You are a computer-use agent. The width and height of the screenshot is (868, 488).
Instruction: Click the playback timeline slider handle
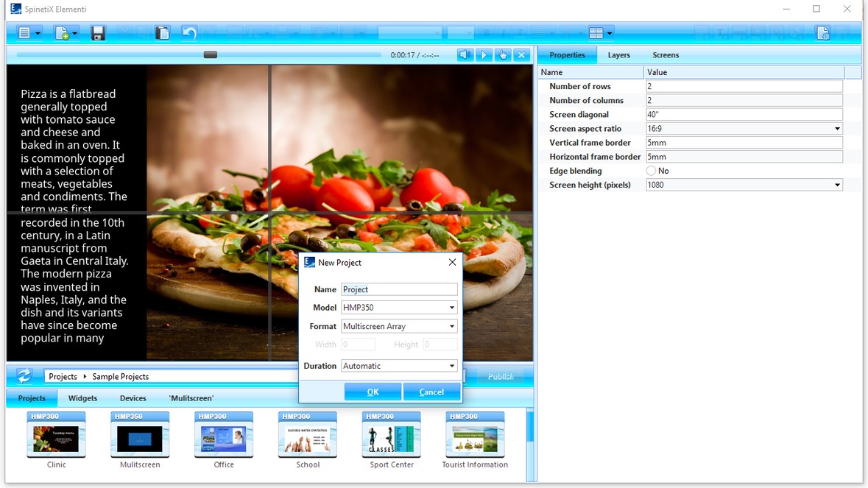[x=211, y=55]
